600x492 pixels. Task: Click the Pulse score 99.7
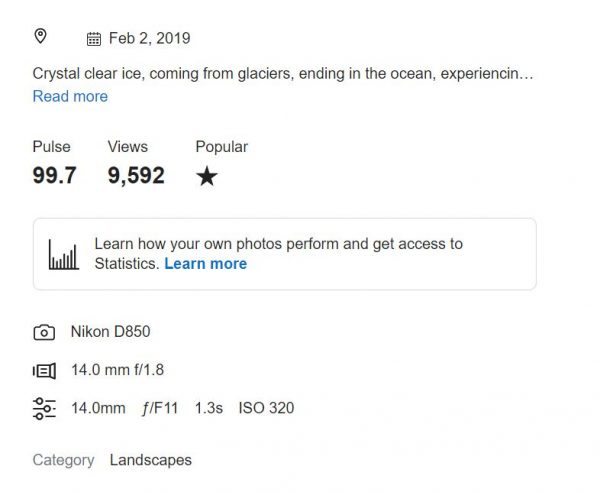coord(55,176)
